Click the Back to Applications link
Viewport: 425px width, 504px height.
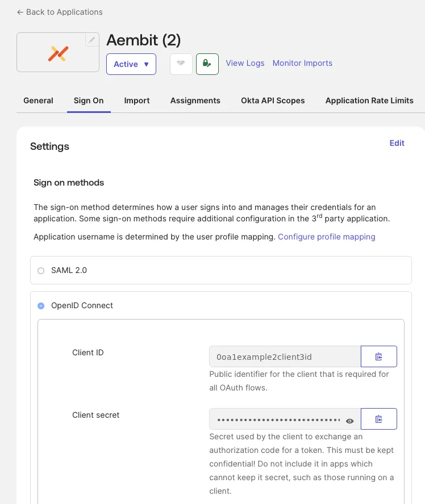click(60, 12)
